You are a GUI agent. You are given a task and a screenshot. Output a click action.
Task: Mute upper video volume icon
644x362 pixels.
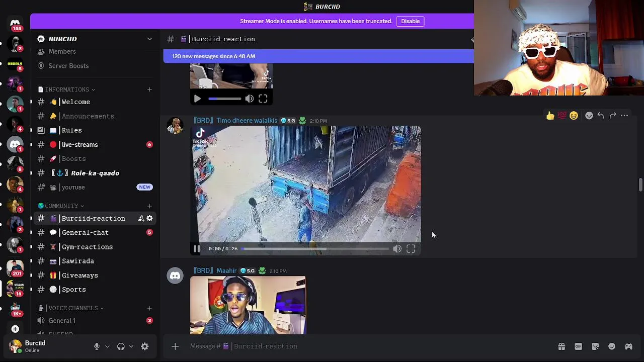click(250, 99)
